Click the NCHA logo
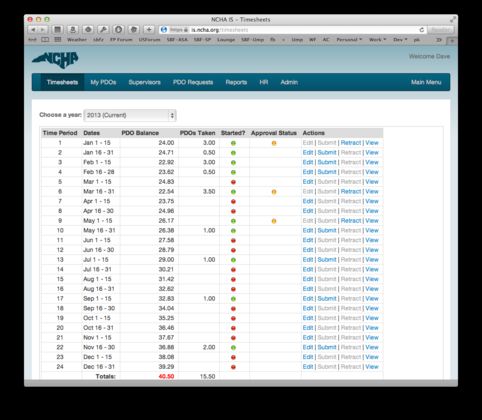482x420 pixels. 55,60
